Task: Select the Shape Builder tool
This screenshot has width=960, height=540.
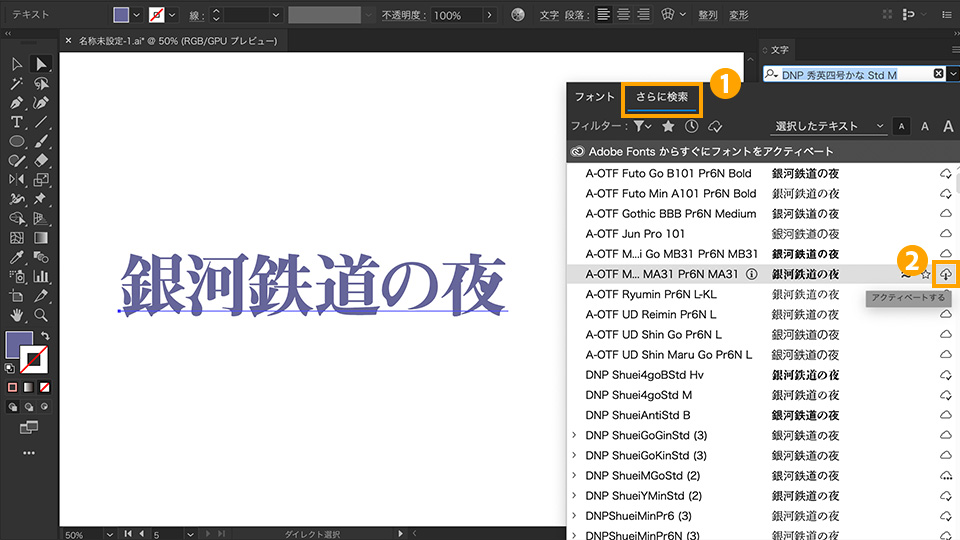Action: pos(17,219)
